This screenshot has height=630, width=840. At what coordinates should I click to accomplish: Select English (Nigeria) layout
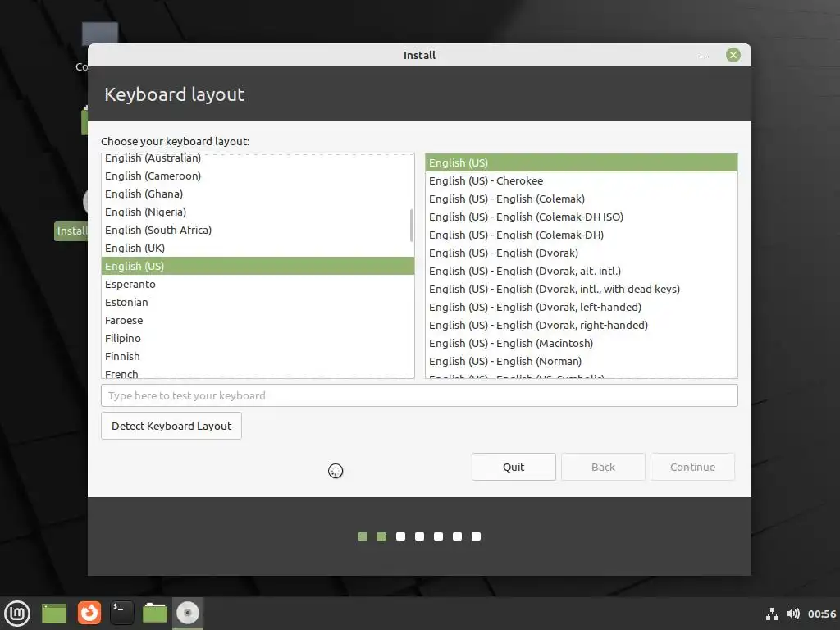pos(258,212)
